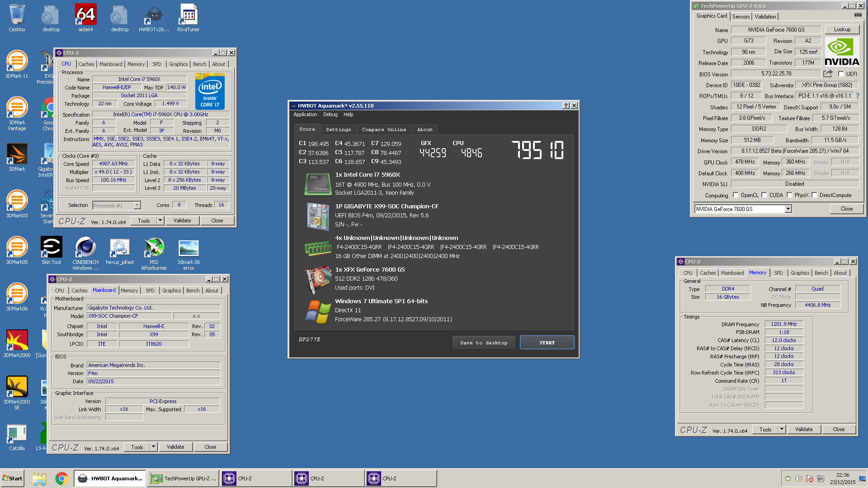The height and width of the screenshot is (488, 868).
Task: Open SPD tab in CPU-Z Memory window
Action: coord(778,273)
